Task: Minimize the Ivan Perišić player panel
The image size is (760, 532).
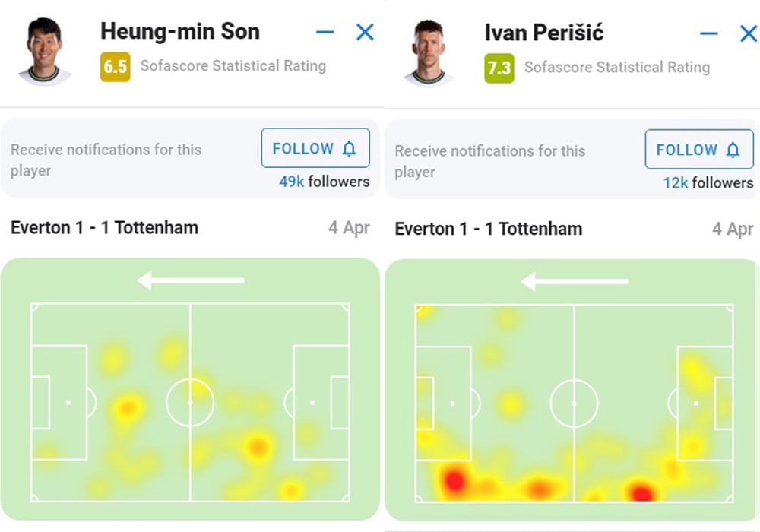Action: pos(708,33)
